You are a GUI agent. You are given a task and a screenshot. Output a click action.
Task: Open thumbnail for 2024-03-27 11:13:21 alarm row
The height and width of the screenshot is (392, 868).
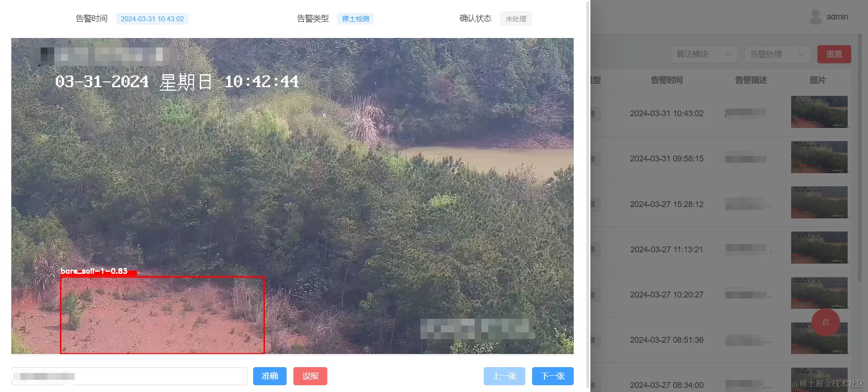tap(819, 247)
